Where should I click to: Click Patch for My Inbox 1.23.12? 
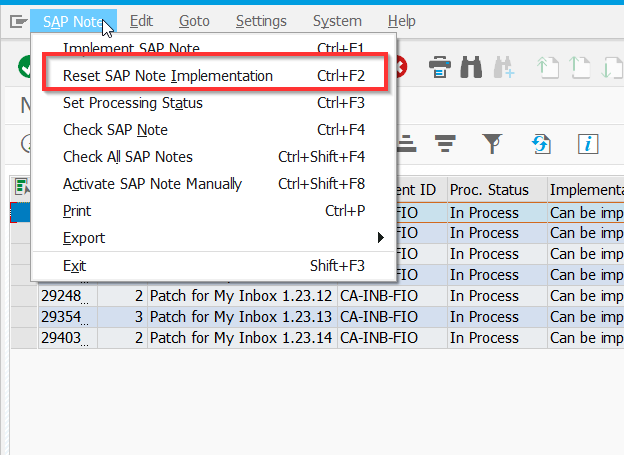[241, 296]
